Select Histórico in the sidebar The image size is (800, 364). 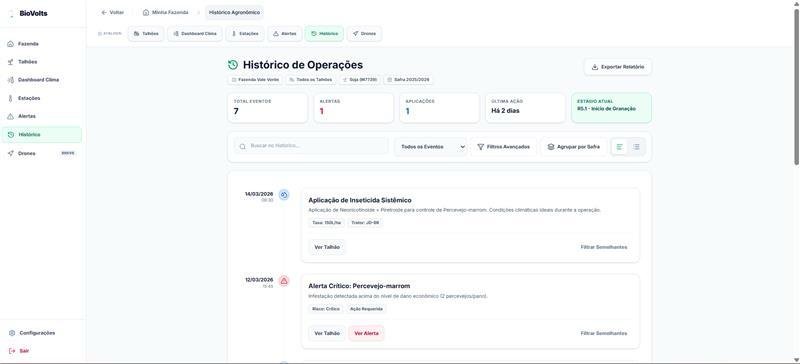pos(41,135)
